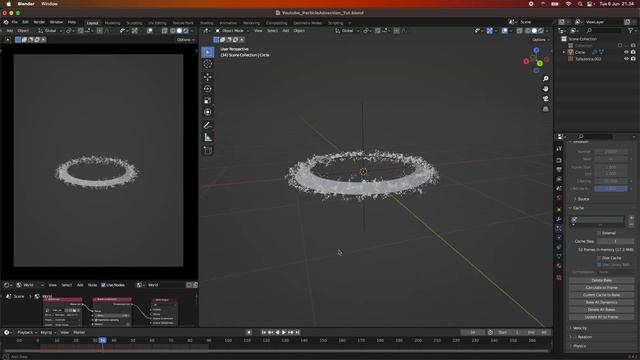Open the View Layer properties tab
Screen dimensions: 640x360
(x=559, y=179)
